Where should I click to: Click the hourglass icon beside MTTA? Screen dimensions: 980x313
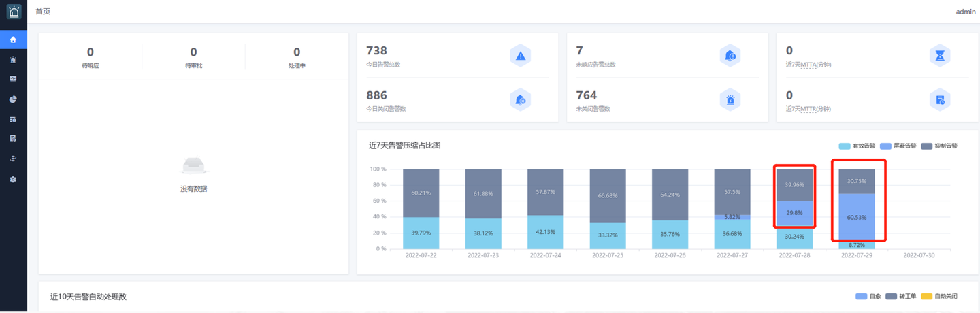pos(940,56)
